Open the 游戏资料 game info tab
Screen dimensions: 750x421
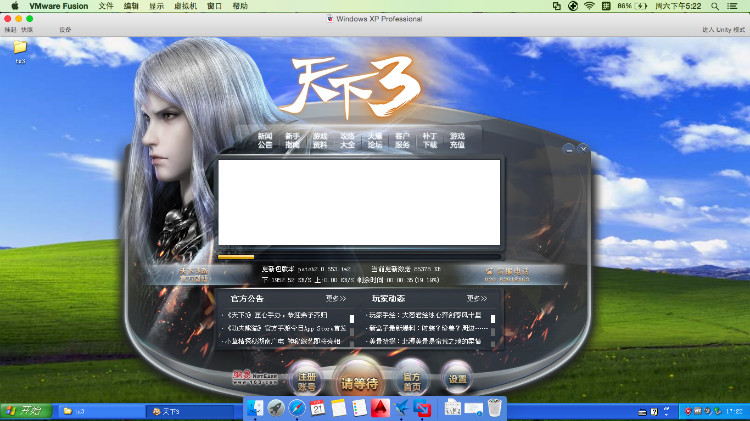click(x=320, y=140)
